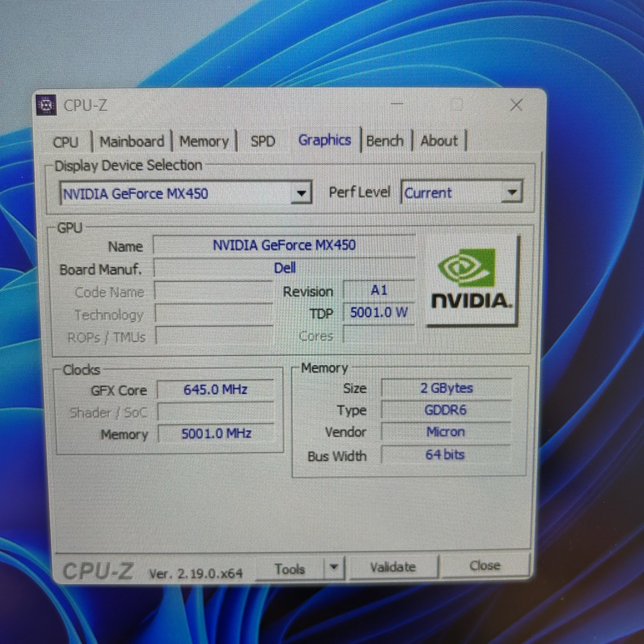The height and width of the screenshot is (644, 644).
Task: Expand the Tools button dropdown arrow
Action: point(334,566)
